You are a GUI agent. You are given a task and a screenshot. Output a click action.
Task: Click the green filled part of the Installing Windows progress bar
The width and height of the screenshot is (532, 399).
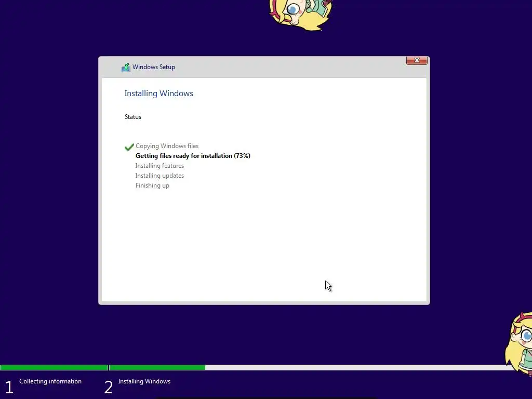pyautogui.click(x=157, y=367)
